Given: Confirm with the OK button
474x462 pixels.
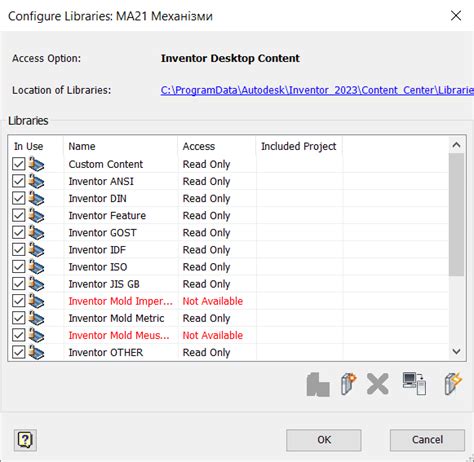Looking at the screenshot, I should [x=324, y=440].
